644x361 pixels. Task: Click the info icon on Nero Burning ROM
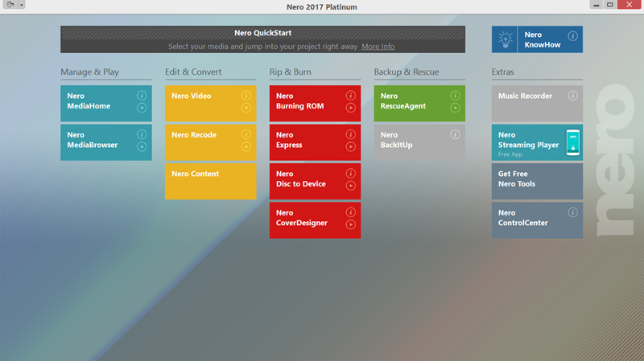350,96
